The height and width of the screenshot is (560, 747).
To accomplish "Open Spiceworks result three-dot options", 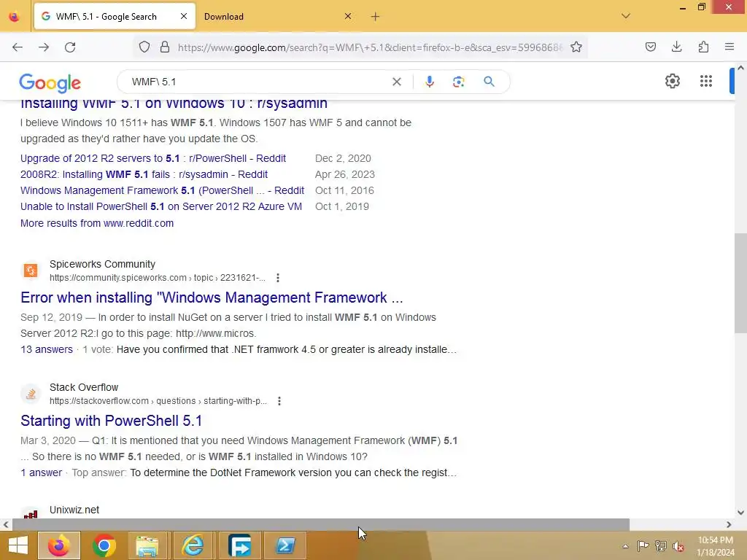I will pyautogui.click(x=278, y=278).
